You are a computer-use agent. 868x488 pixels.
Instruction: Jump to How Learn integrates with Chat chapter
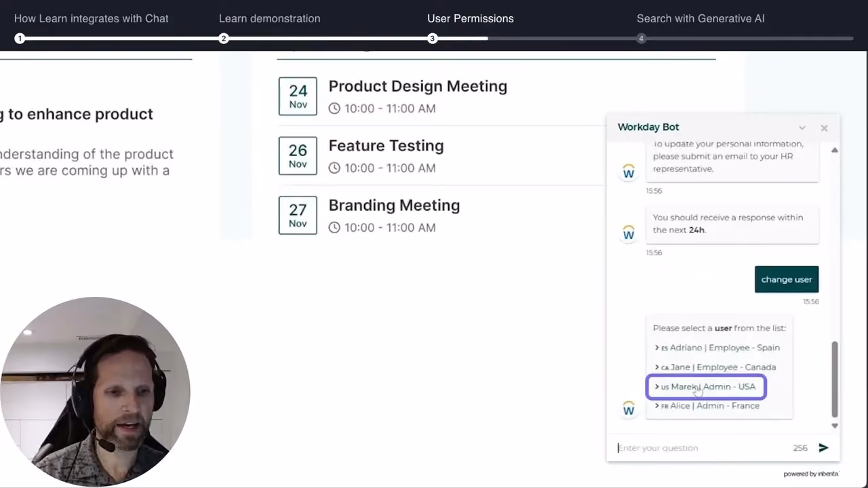pos(91,18)
